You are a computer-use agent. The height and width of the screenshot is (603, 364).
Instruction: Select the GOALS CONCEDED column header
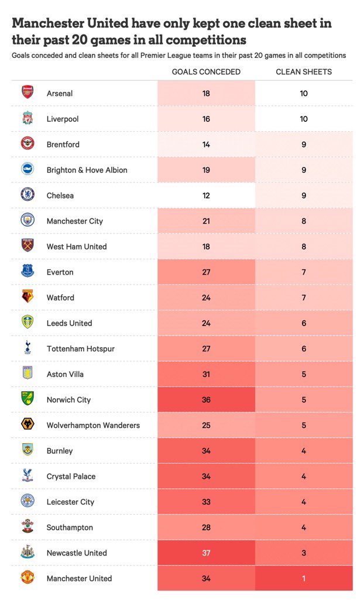click(206, 72)
